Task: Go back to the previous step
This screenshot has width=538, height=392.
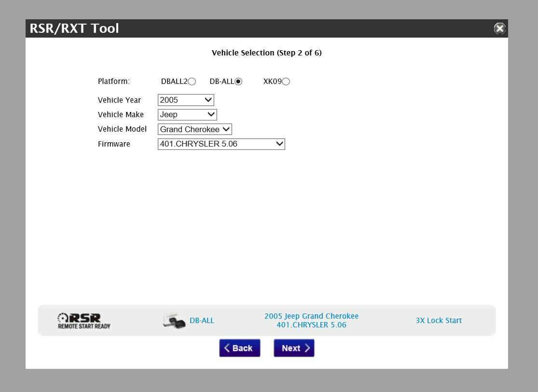Action: point(239,348)
